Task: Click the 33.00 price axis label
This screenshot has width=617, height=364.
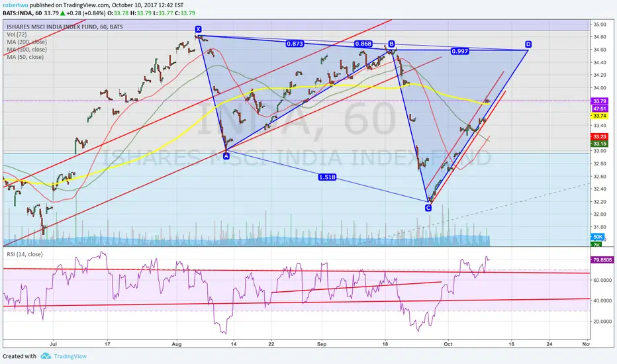Action: (600, 151)
